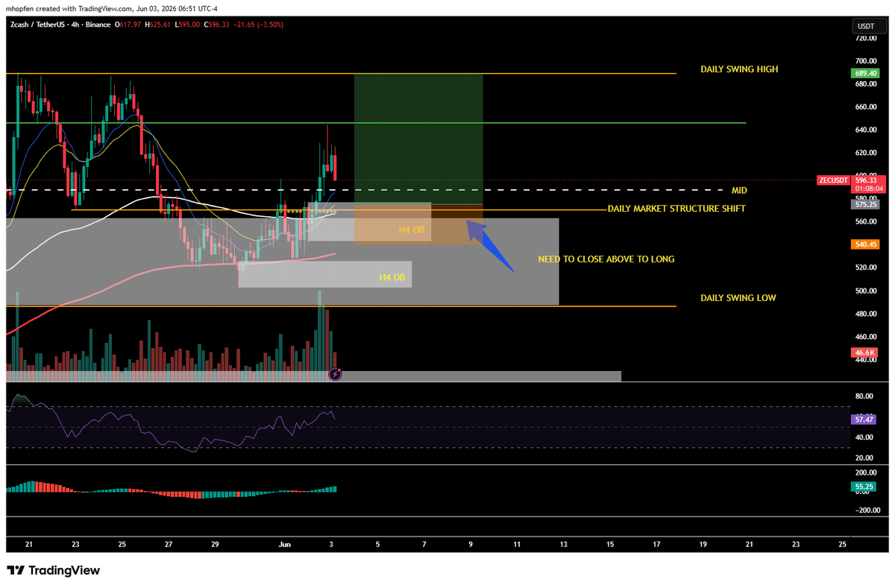Click the 460.00 price axis label
This screenshot has height=588, width=895.
(x=866, y=338)
